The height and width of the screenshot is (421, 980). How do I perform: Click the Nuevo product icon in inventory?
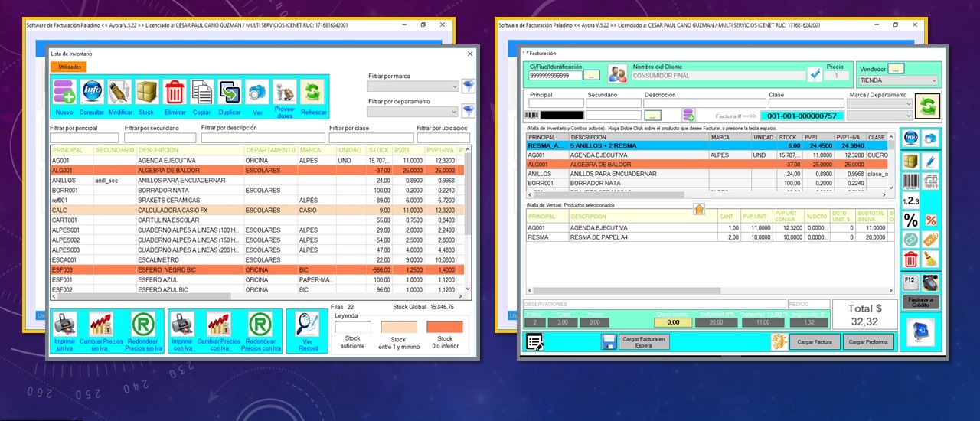[64, 93]
